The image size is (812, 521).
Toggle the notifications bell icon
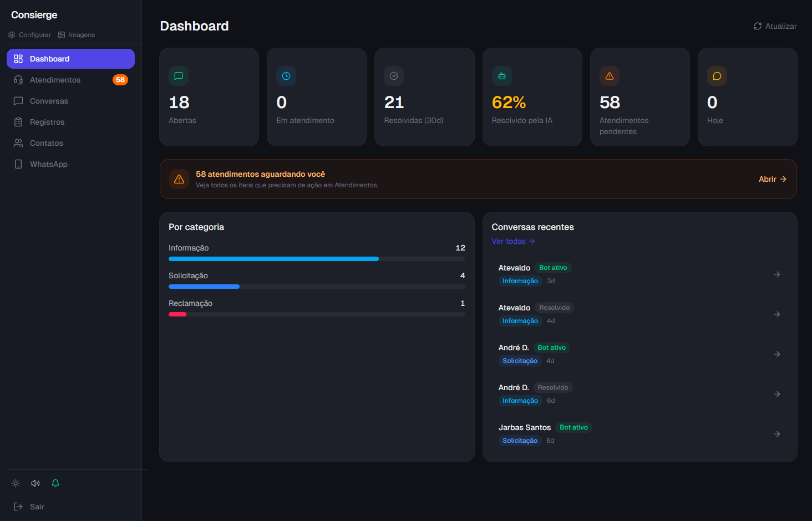(55, 483)
